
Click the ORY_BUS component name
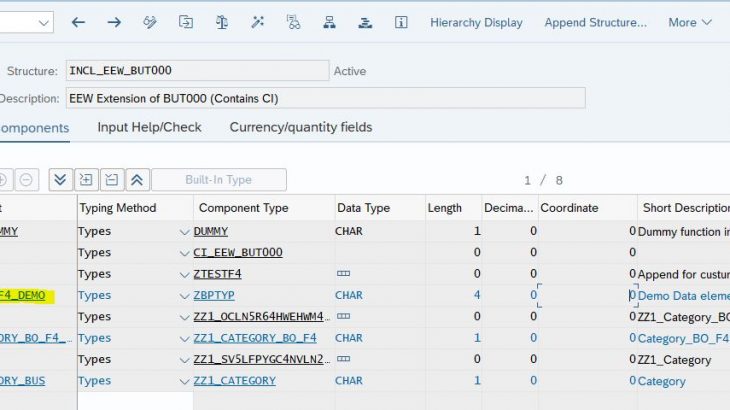pyautogui.click(x=23, y=381)
